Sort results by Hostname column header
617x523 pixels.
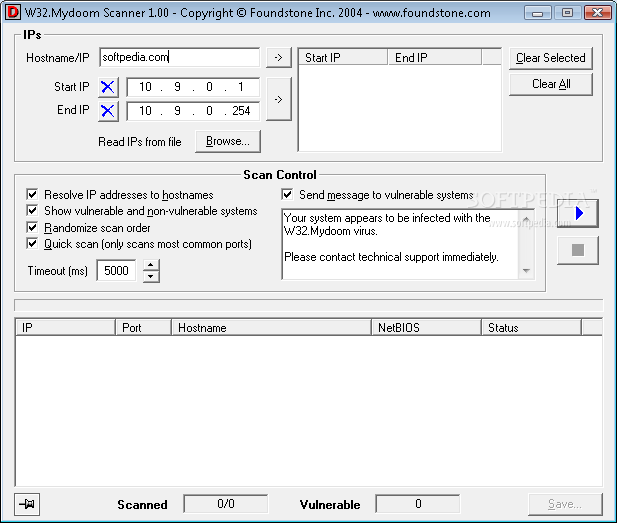[272, 327]
